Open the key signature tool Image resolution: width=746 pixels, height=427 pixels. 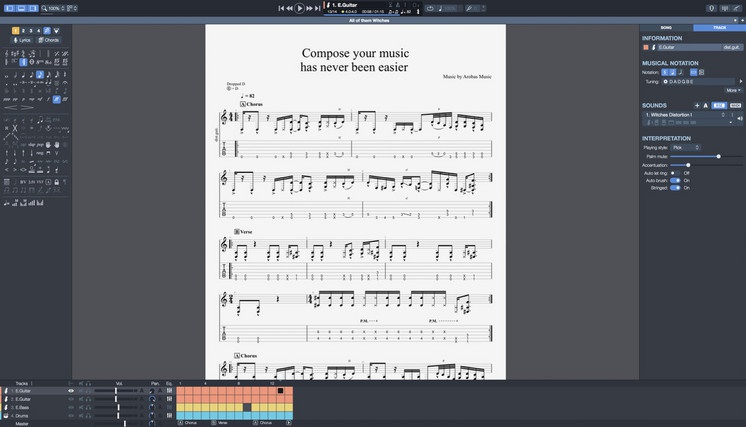(x=15, y=54)
